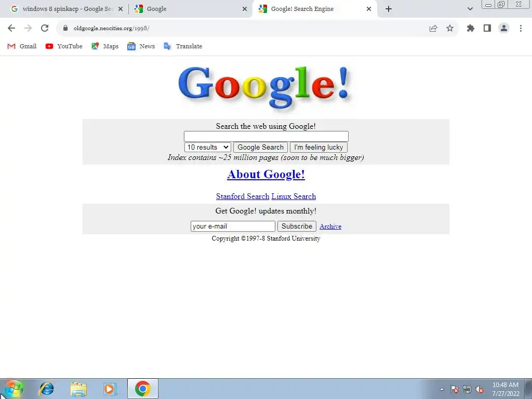Open the Chrome three-dot menu
The width and height of the screenshot is (532, 399).
click(521, 28)
